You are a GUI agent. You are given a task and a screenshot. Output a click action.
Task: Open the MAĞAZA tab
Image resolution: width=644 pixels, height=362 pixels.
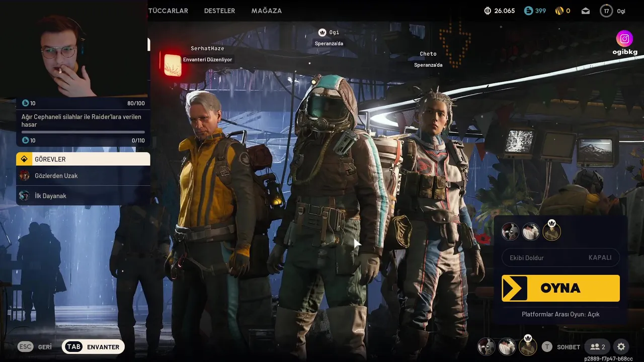tap(267, 11)
